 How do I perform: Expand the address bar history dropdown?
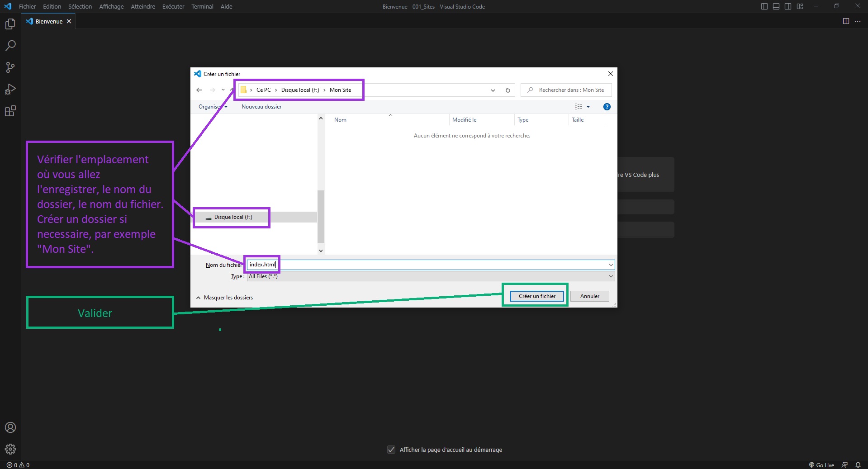click(x=493, y=90)
